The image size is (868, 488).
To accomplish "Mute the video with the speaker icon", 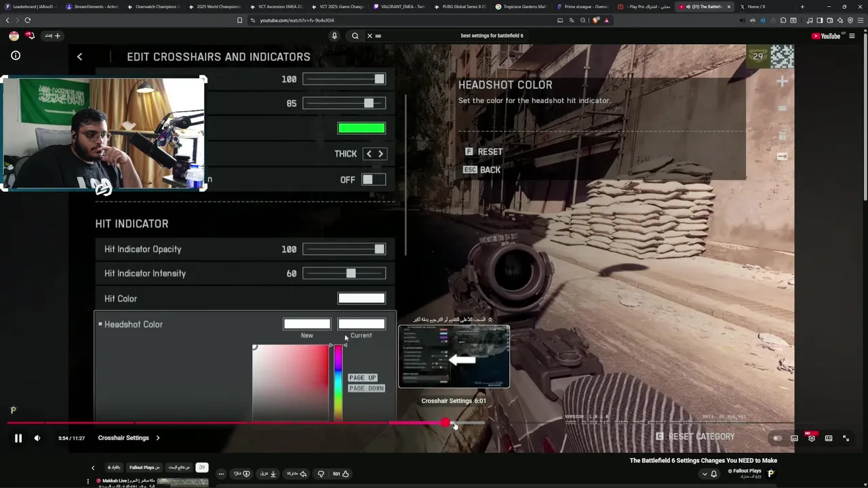I will pyautogui.click(x=37, y=438).
